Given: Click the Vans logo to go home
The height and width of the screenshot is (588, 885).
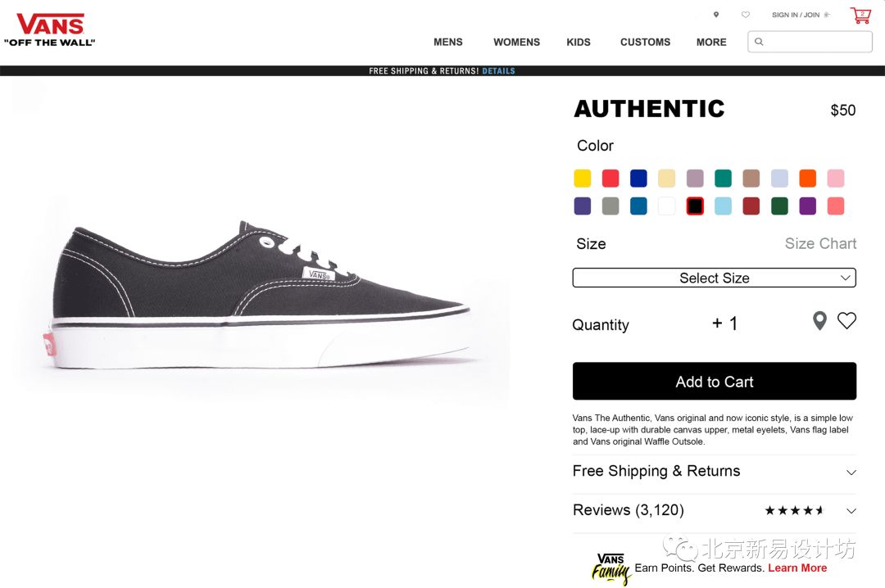Looking at the screenshot, I should click(51, 25).
